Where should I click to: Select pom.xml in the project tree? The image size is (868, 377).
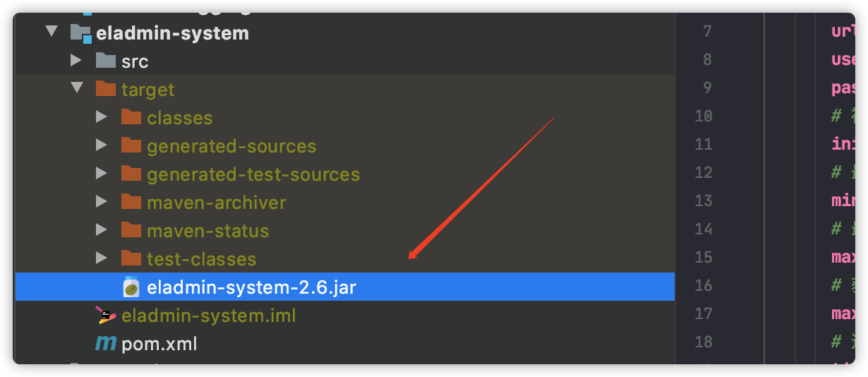pyautogui.click(x=159, y=345)
